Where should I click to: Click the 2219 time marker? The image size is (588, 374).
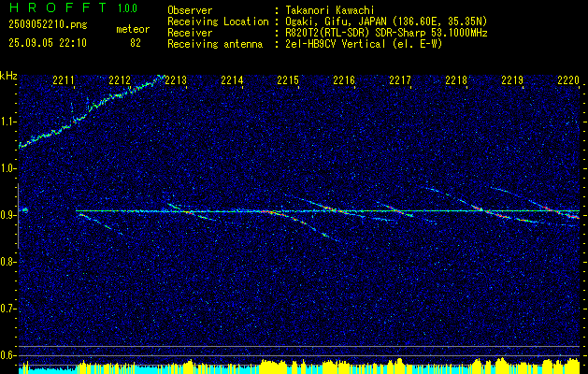(512, 79)
